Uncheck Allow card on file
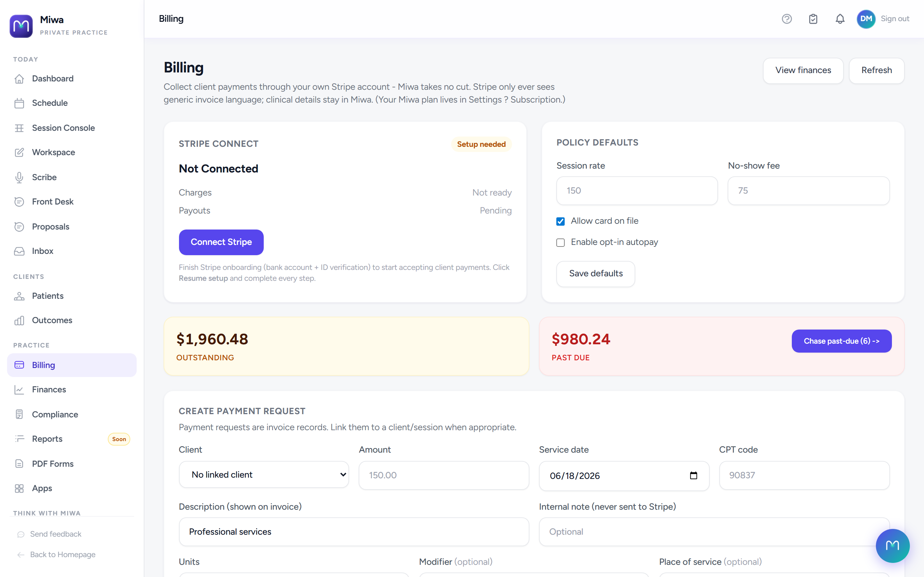This screenshot has height=577, width=924. (x=560, y=221)
